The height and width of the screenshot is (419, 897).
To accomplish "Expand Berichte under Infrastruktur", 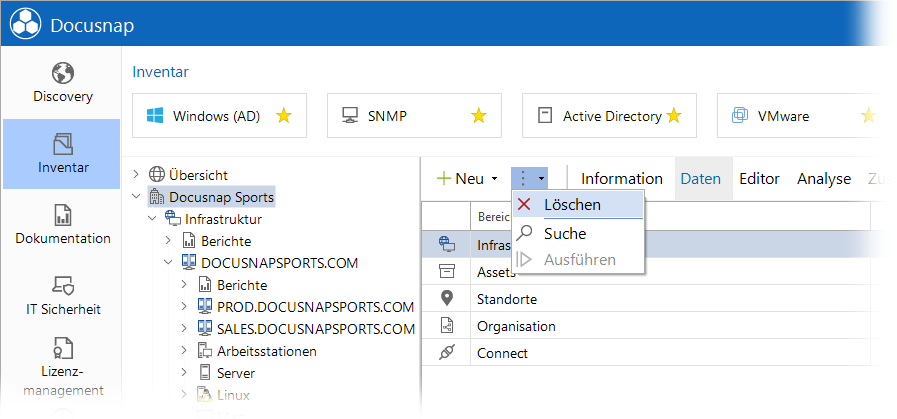I will 168,241.
